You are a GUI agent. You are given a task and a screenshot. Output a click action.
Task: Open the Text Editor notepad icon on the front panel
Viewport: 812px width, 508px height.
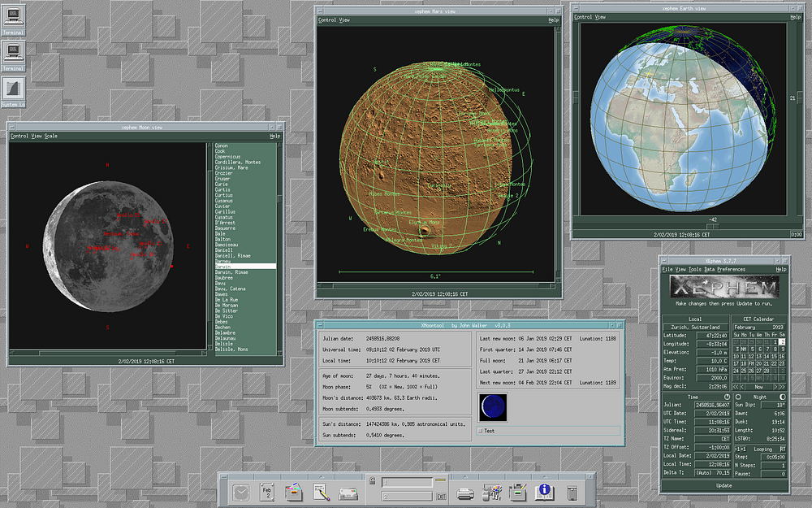[319, 491]
